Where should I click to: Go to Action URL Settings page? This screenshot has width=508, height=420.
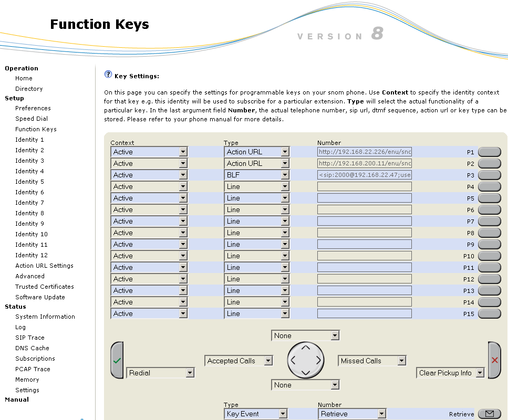(44, 266)
